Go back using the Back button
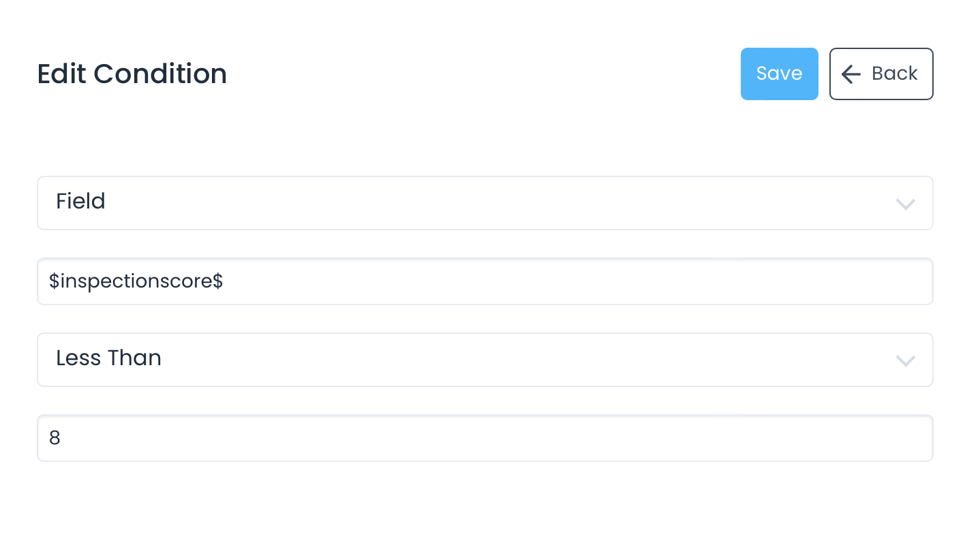Viewport: 980px width, 541px height. pos(881,74)
